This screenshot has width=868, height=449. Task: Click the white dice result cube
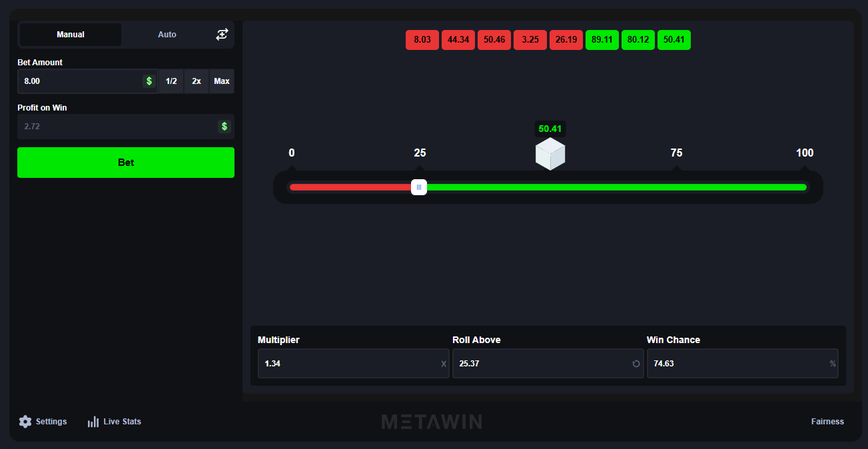click(x=550, y=154)
